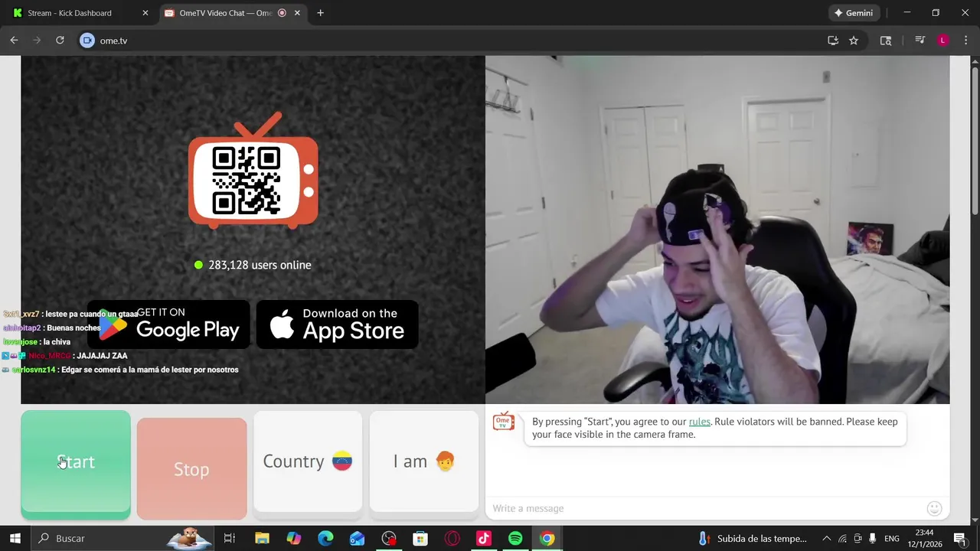Open Copilot from the taskbar
This screenshot has width=980, height=551.
[x=294, y=539]
